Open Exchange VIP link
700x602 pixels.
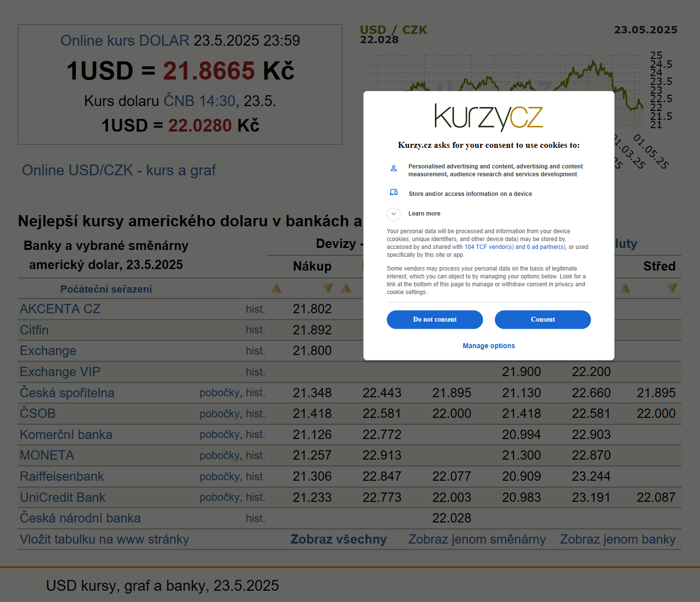coord(60,372)
